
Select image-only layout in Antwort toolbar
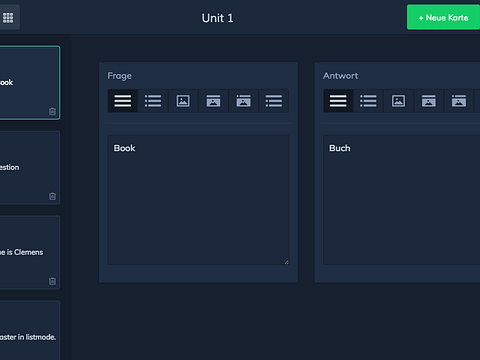click(x=398, y=101)
